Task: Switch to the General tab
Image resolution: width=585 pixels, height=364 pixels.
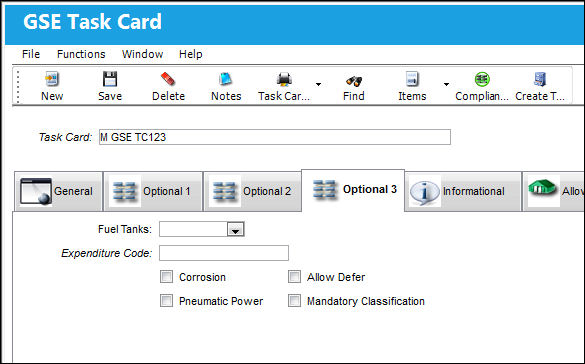Action: 58,191
